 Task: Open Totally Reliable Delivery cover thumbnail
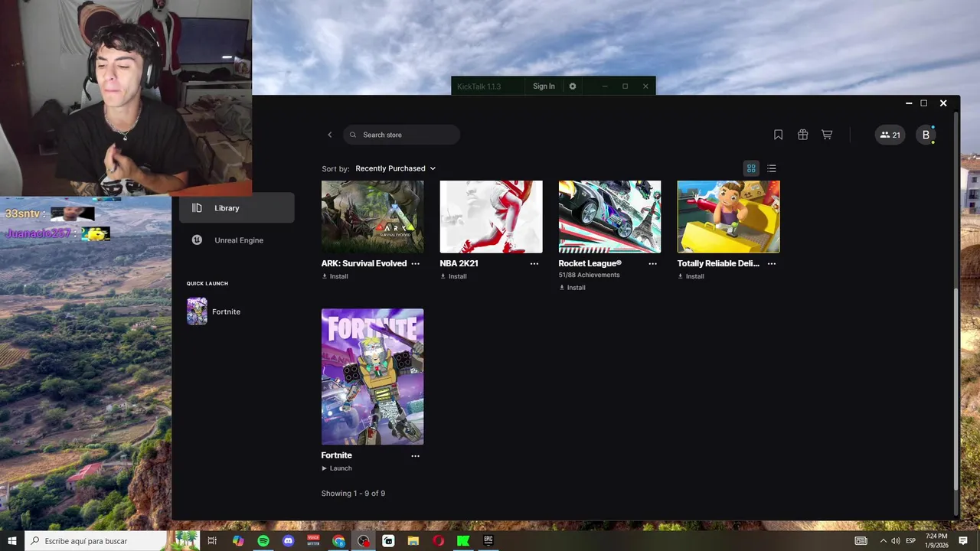(x=728, y=217)
